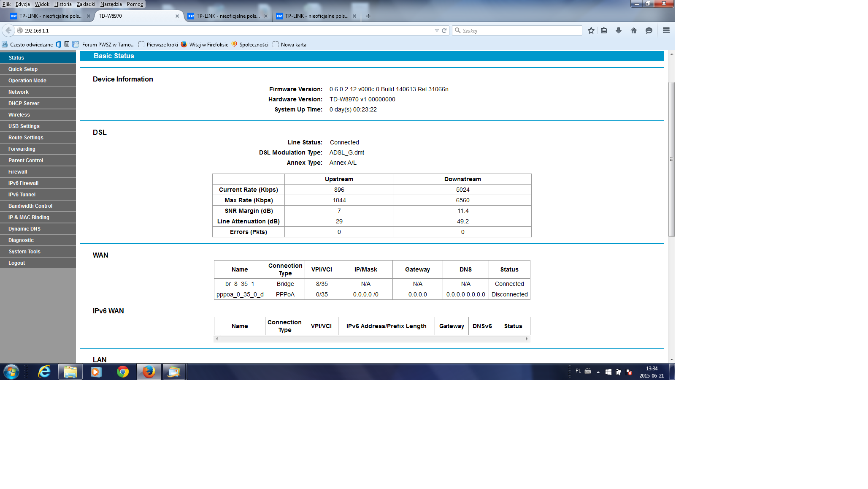Expand the URL bar history dropdown
Viewport: 868px width, 489px height.
pos(436,30)
